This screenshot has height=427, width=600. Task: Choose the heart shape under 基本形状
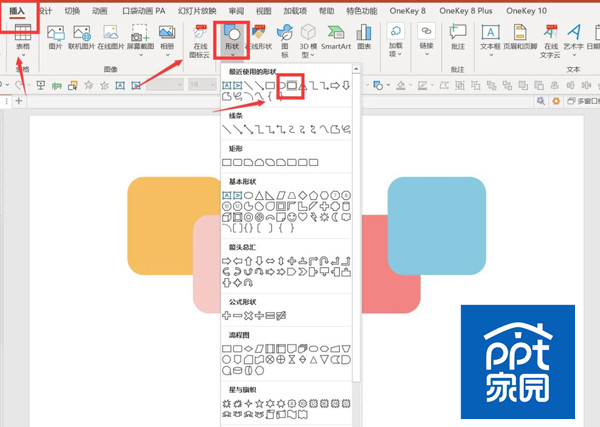point(303,217)
